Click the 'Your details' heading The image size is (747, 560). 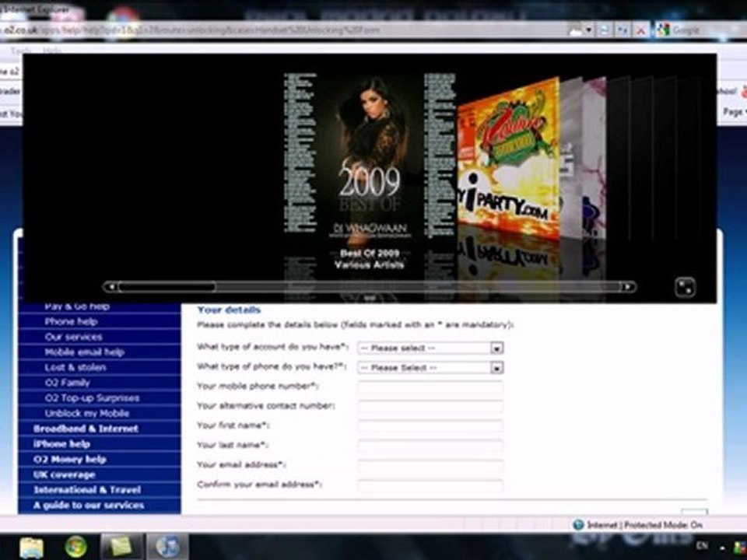pos(229,310)
